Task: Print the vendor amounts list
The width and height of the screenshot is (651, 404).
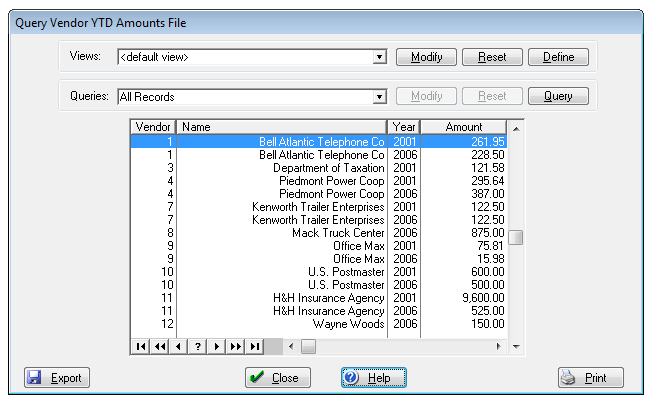Action: (x=590, y=378)
